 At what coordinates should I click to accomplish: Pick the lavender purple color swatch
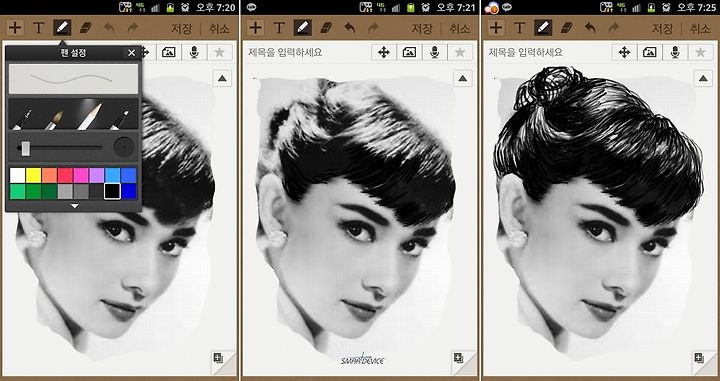click(x=97, y=175)
